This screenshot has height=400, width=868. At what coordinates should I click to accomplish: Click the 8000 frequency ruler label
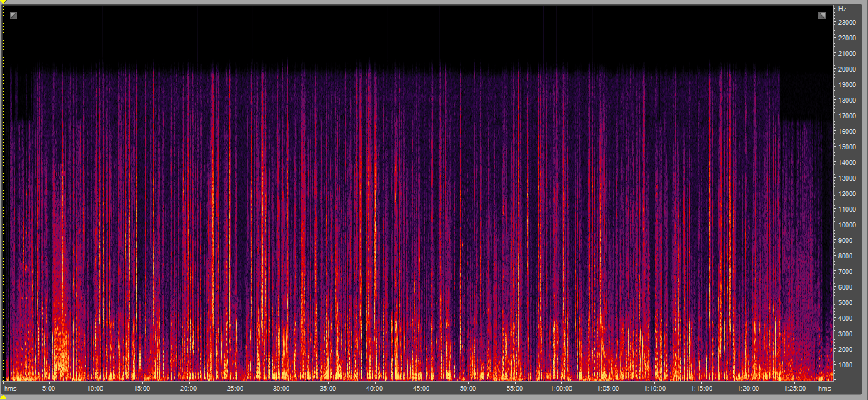(x=845, y=256)
